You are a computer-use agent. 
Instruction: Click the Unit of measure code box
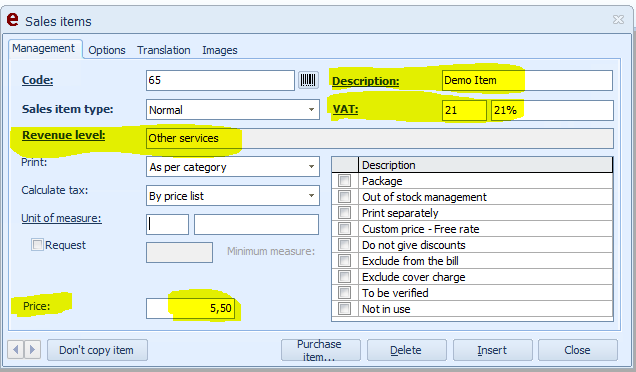[x=168, y=224]
